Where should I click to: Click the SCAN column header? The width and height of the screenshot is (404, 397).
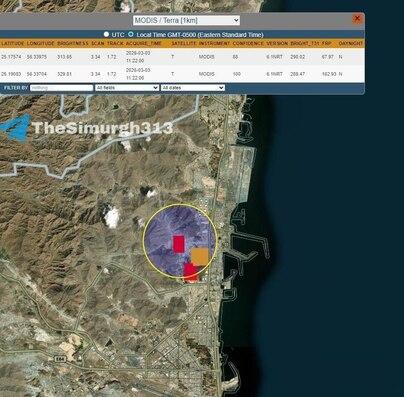(98, 43)
